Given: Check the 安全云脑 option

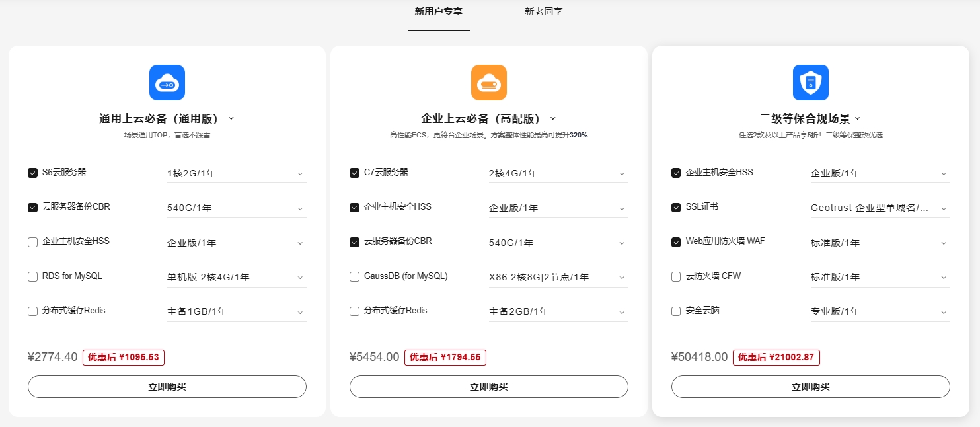Looking at the screenshot, I should pos(675,311).
